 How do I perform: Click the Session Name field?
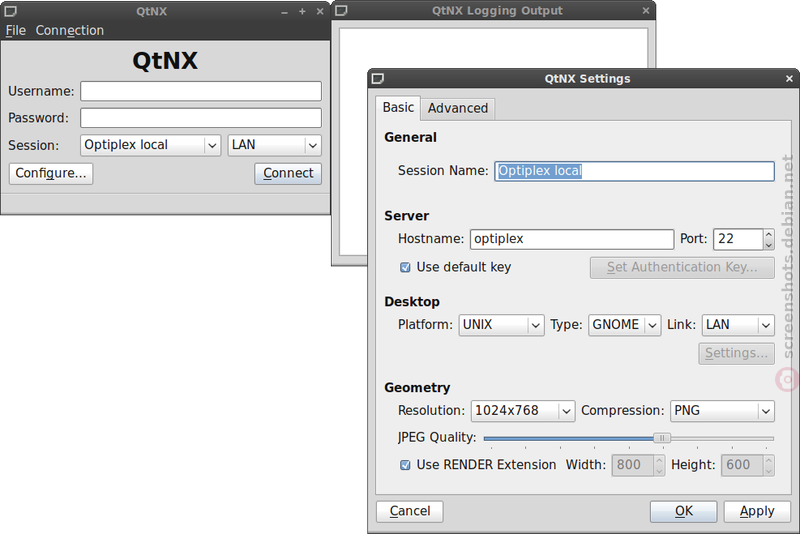(634, 171)
